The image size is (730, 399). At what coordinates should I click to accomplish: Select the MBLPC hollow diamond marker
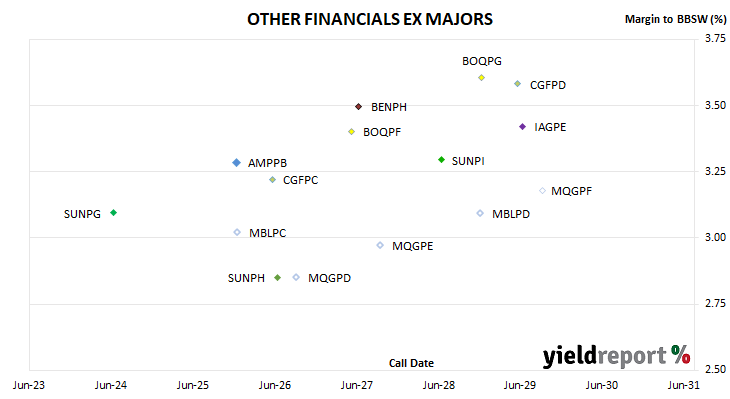coord(237,232)
